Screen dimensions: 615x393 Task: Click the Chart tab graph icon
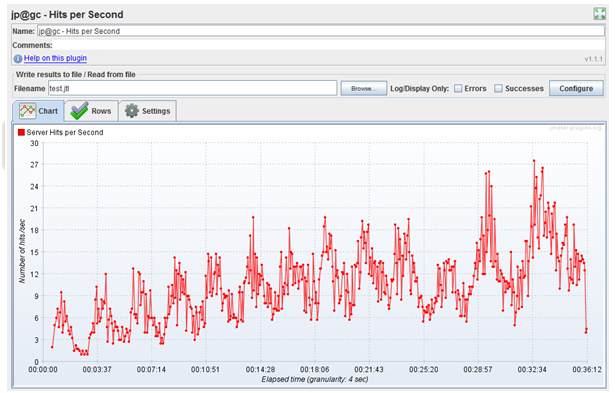(x=27, y=111)
